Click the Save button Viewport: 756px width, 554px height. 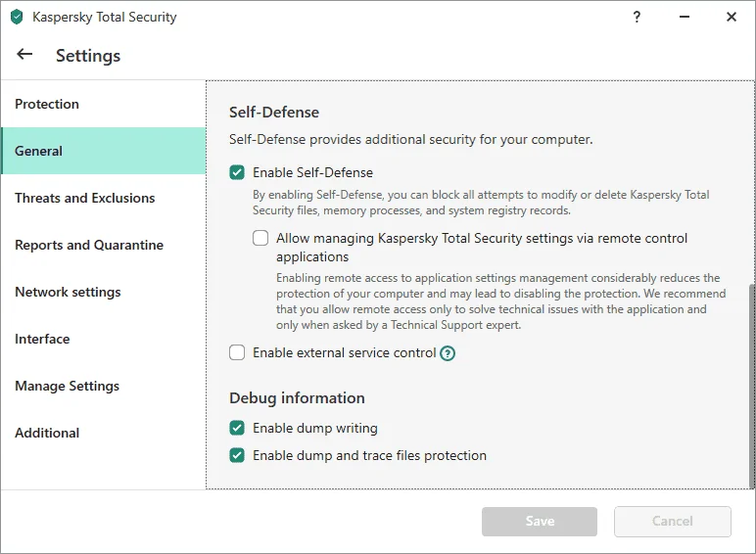[539, 522]
